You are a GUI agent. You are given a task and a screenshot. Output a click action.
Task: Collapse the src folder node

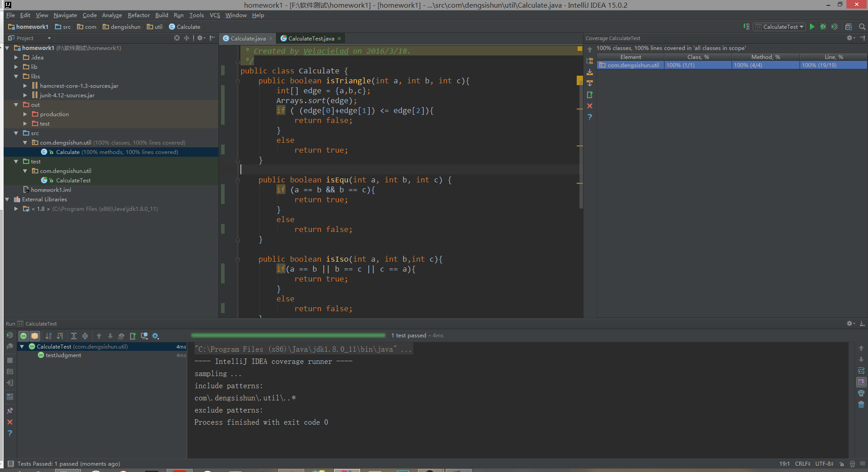point(16,133)
